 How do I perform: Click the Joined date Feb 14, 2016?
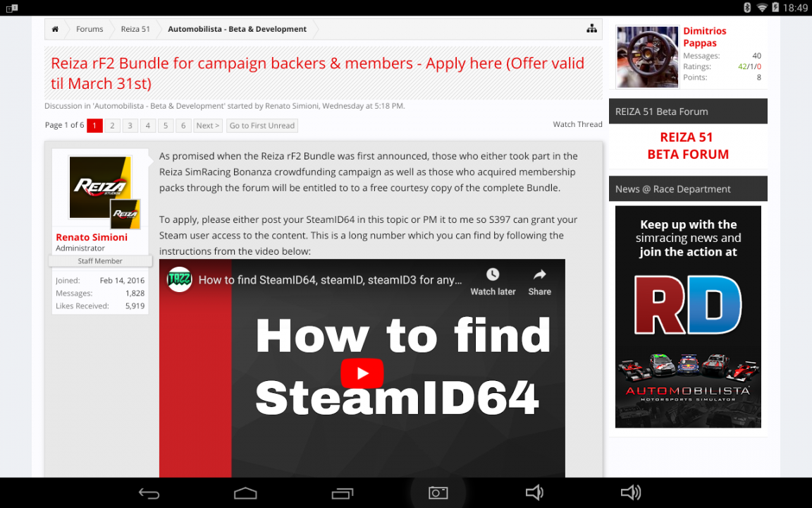tap(122, 280)
